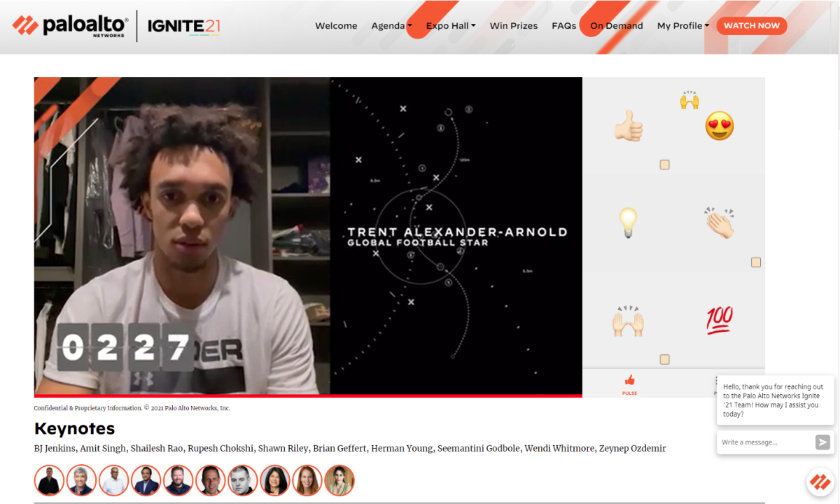Screen dimensions: 840x504
Task: Click the page vertical scrollbar
Action: 837,66
